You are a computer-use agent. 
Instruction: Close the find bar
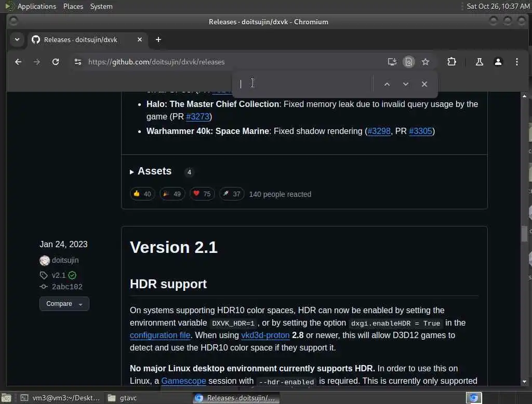click(x=424, y=84)
